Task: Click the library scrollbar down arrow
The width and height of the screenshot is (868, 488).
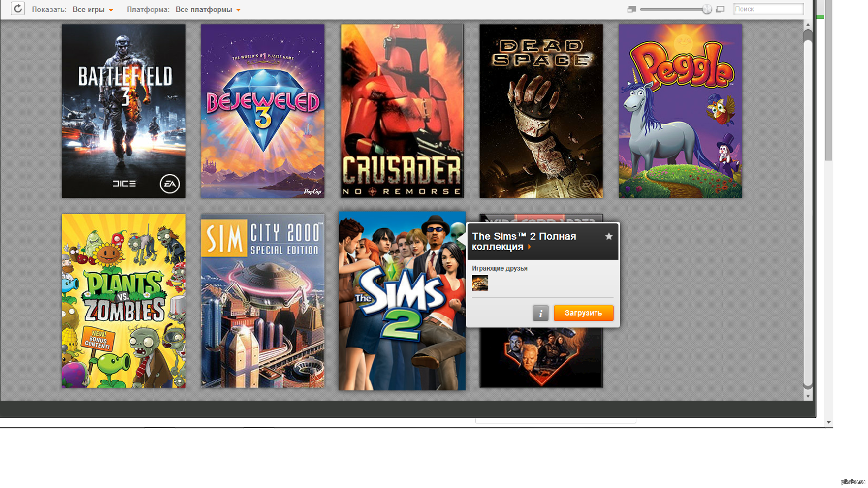Action: click(808, 396)
